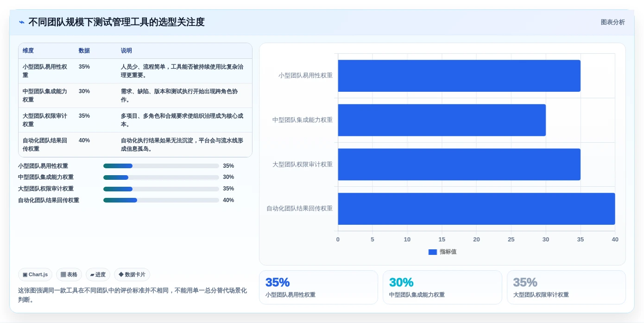Image resolution: width=644 pixels, height=323 pixels.
Task: Click the 30% value in the table
Action: [84, 91]
